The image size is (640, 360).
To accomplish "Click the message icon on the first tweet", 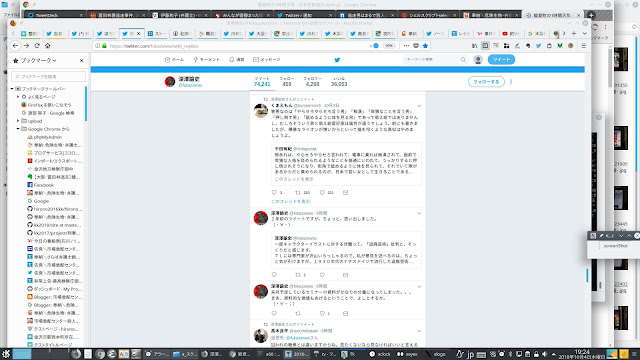I will click(x=346, y=192).
